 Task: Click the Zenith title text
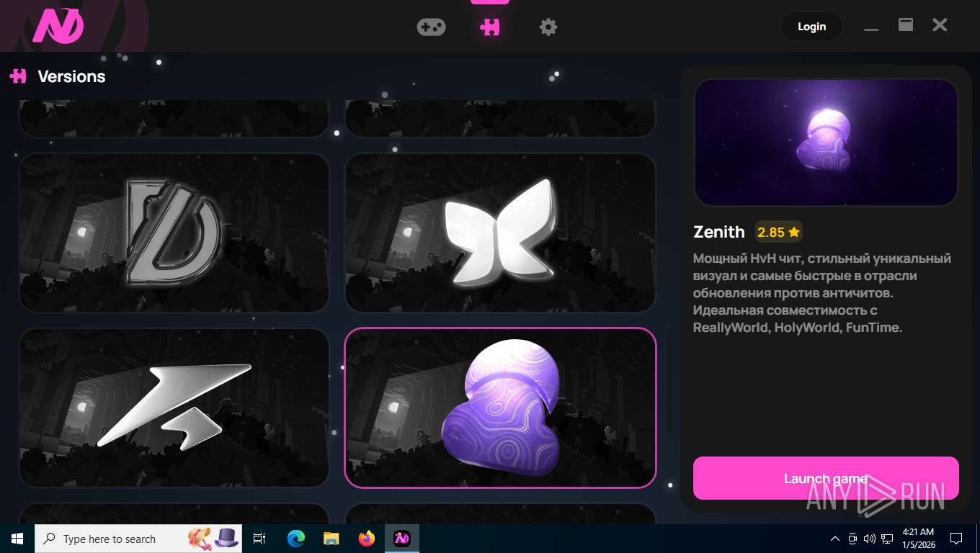[718, 232]
